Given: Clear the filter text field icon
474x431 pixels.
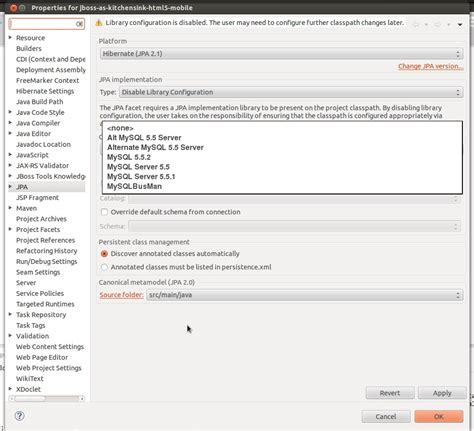Looking at the screenshot, I should point(79,24).
